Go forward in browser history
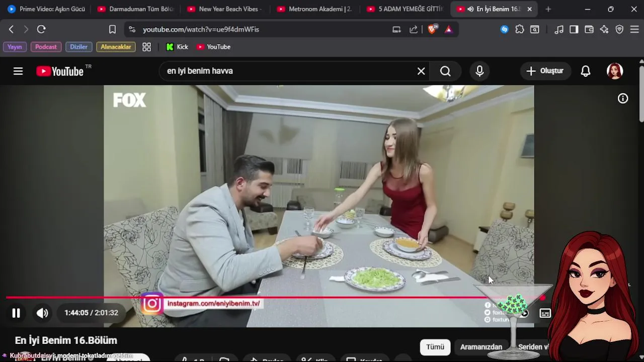The width and height of the screenshot is (644, 362). [26, 29]
